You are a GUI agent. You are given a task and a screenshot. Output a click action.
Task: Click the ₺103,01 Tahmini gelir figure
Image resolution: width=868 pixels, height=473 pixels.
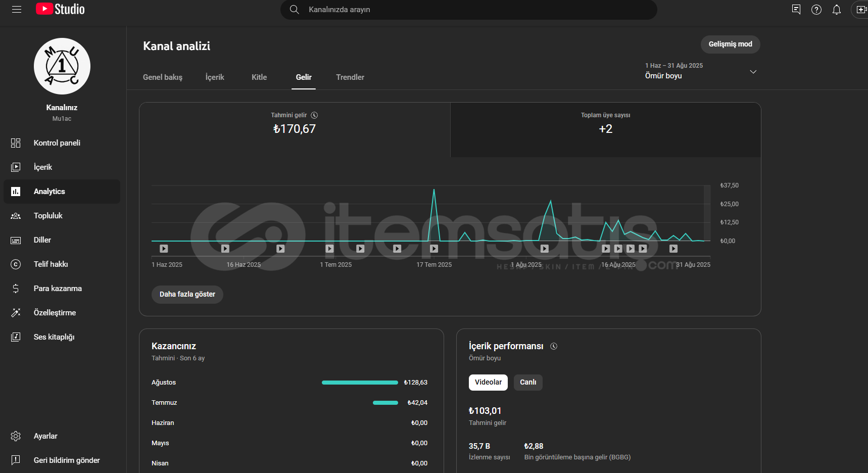click(485, 411)
